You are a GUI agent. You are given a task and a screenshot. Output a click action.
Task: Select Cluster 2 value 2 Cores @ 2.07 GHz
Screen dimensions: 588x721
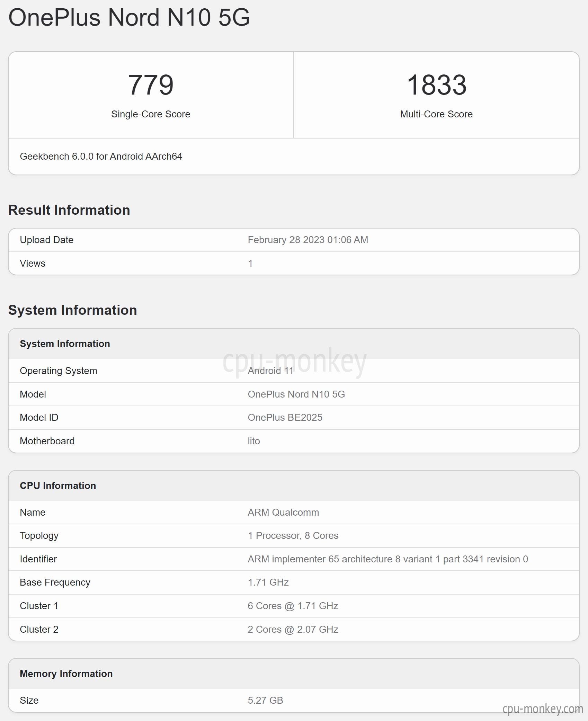293,630
